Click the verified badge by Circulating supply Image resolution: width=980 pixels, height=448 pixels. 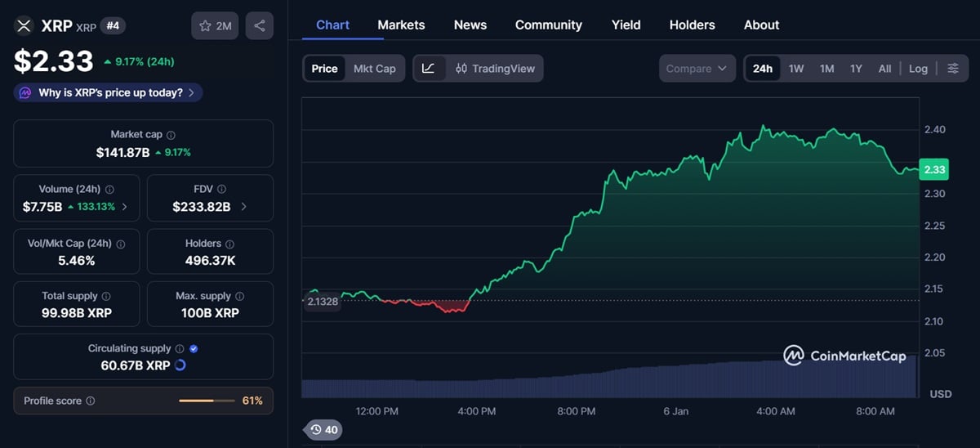[194, 349]
